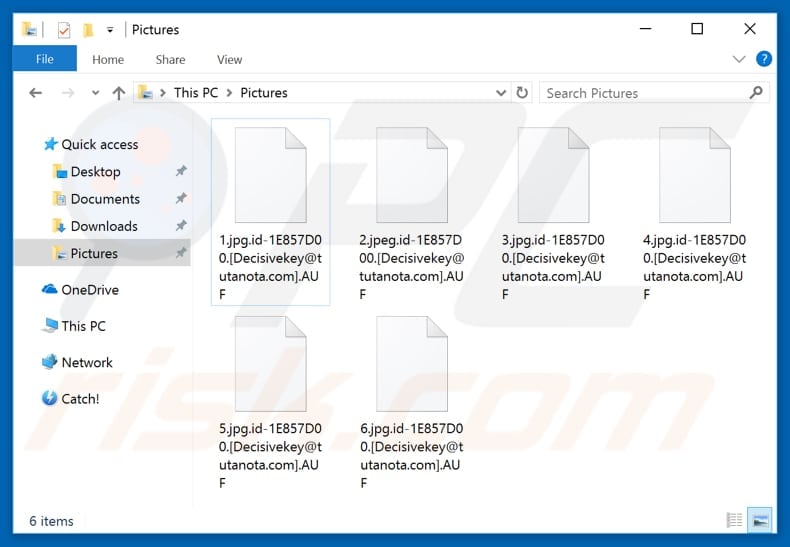
Task: Click the Search Pictures field
Action: point(654,93)
